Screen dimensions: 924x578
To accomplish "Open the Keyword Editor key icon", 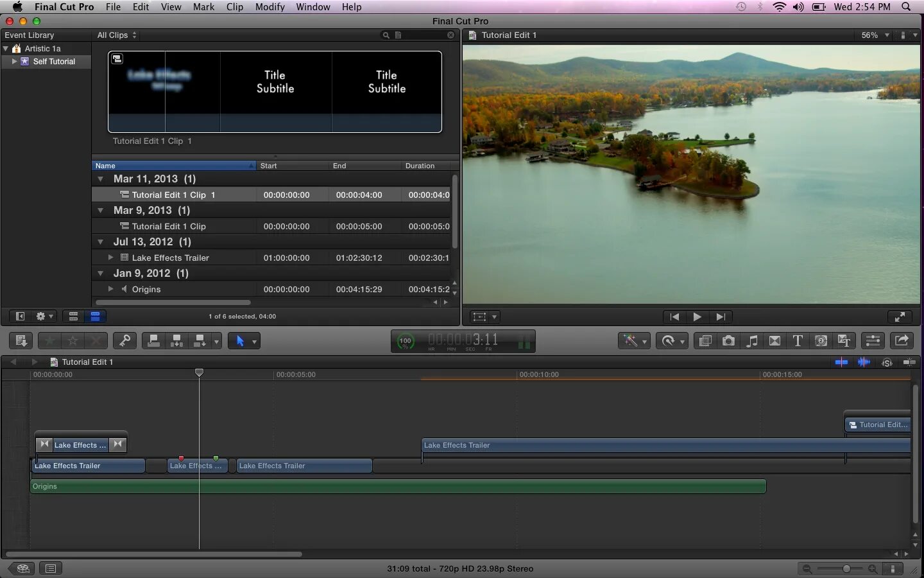I will 124,341.
